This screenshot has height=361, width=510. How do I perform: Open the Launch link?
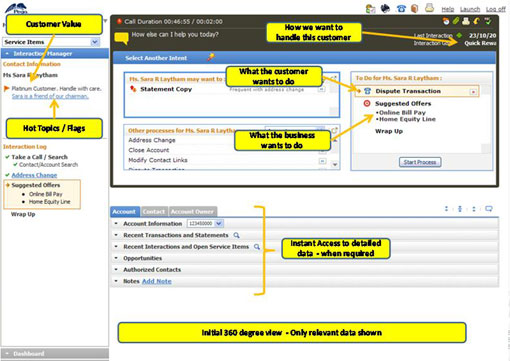[x=470, y=9]
